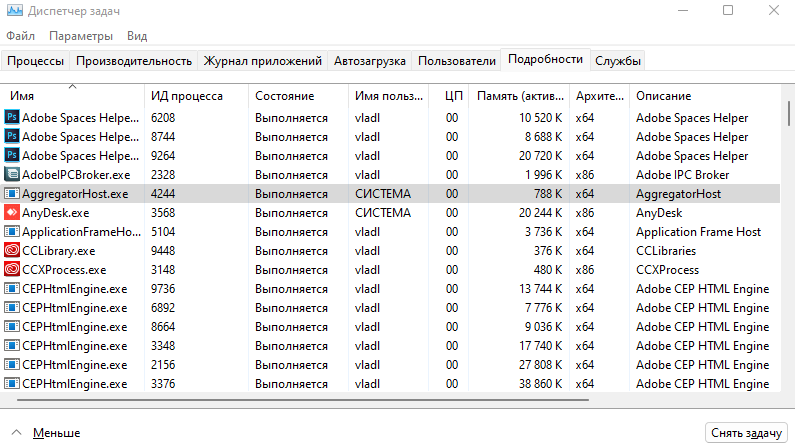Screen dimensions: 795x443
Task: Click the red AnyDesk.exe icon
Action: pyautogui.click(x=12, y=213)
